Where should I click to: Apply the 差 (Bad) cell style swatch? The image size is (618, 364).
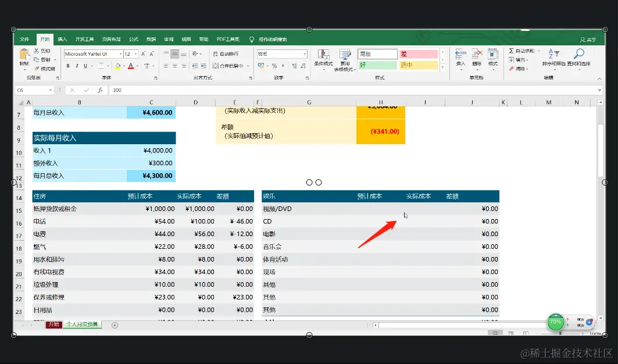(418, 54)
